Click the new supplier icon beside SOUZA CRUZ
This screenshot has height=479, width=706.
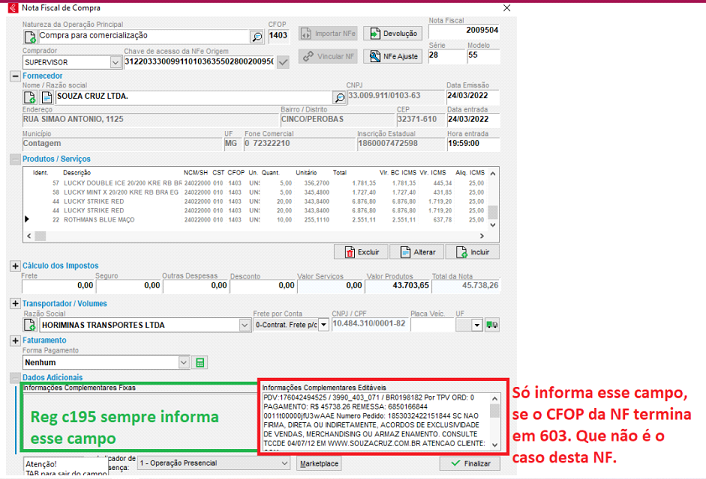click(x=30, y=97)
